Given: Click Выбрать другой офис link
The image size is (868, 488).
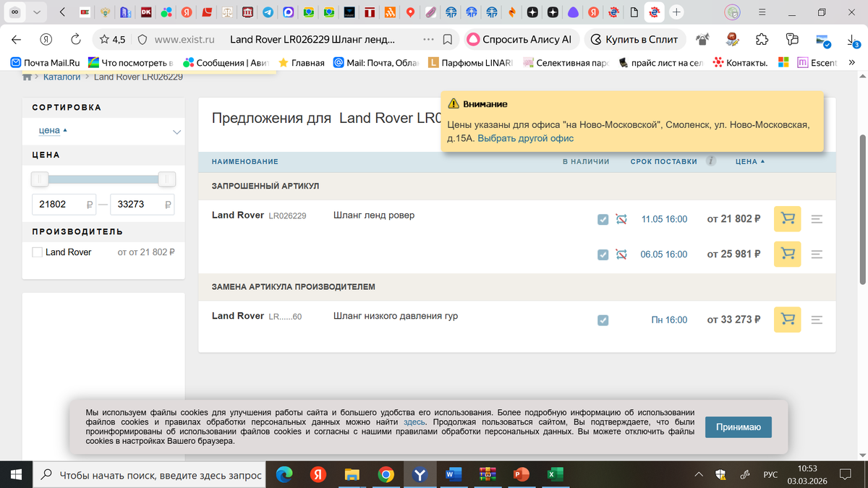Looking at the screenshot, I should tap(525, 138).
